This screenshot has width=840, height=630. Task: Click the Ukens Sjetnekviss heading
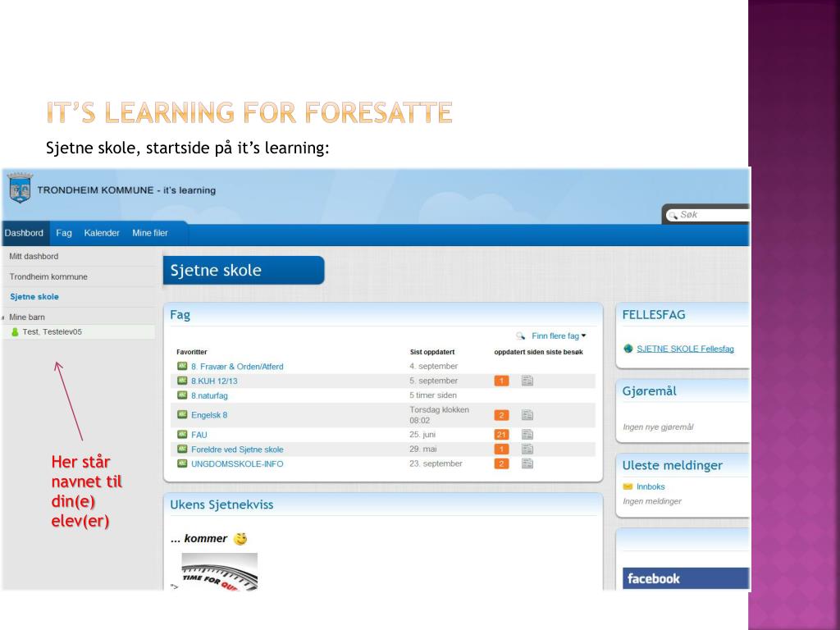pos(221,504)
